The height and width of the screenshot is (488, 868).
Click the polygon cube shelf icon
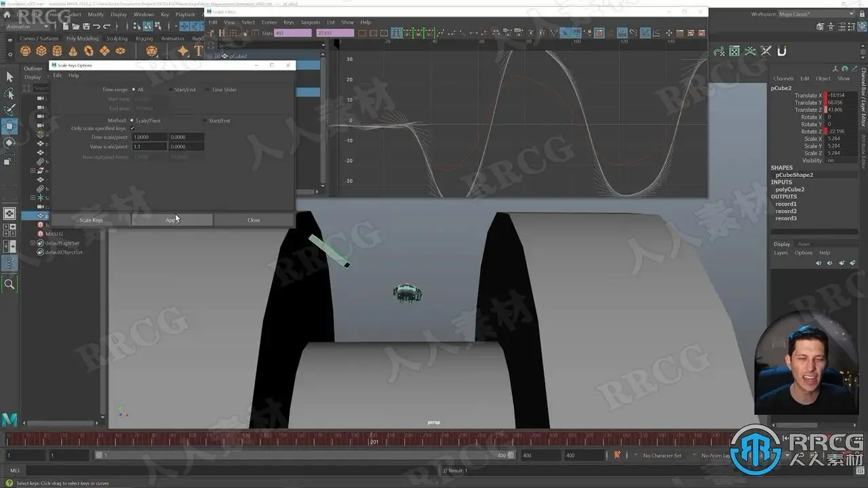coord(41,51)
